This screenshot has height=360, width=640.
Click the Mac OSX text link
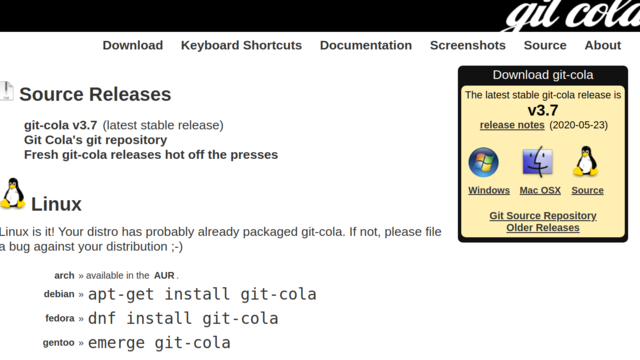(x=540, y=190)
